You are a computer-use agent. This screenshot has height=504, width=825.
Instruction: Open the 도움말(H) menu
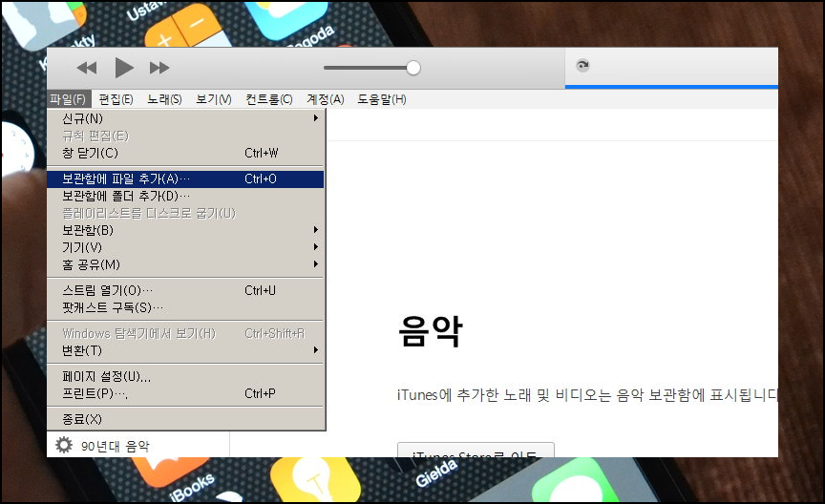point(381,99)
